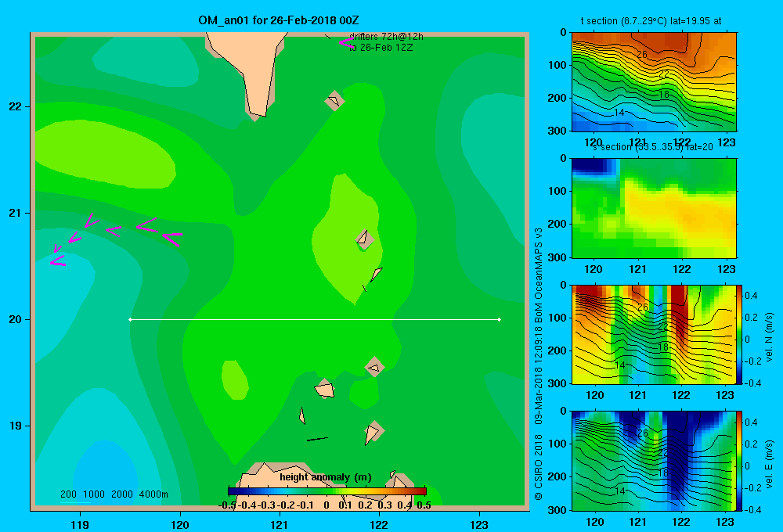783x532 pixels.
Task: Click the white section line at latitude 20
Action: [315, 319]
